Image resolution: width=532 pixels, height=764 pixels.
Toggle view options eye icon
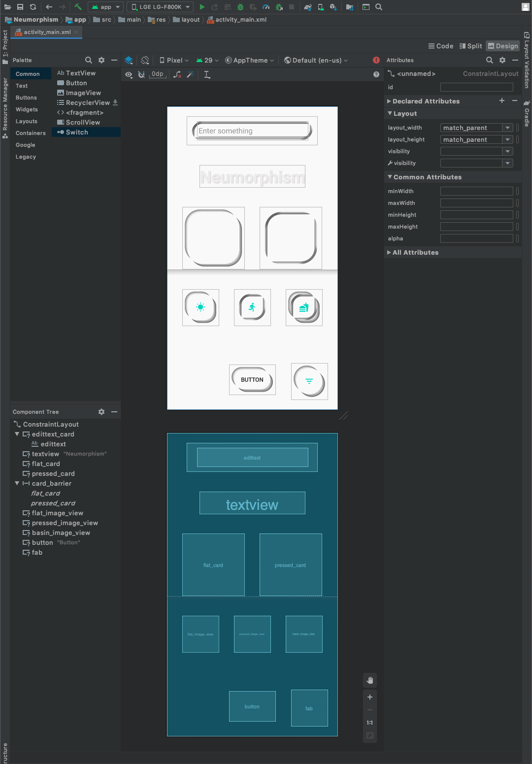click(129, 74)
